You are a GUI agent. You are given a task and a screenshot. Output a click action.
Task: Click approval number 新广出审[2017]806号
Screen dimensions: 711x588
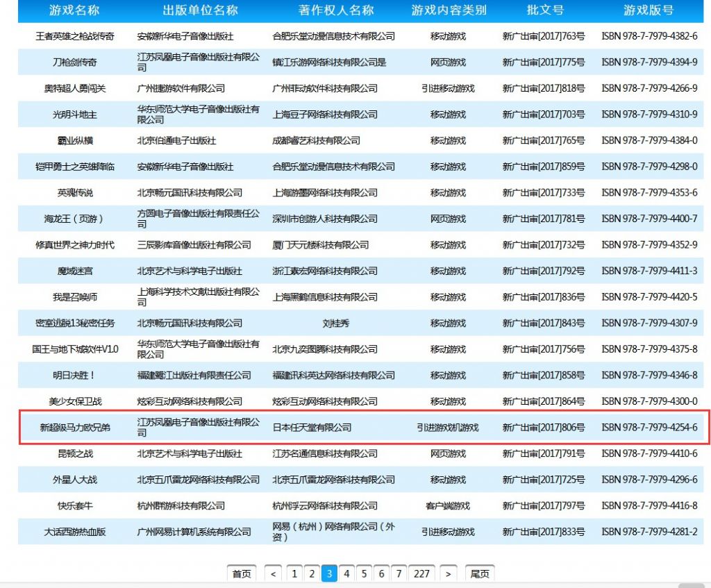[544, 428]
